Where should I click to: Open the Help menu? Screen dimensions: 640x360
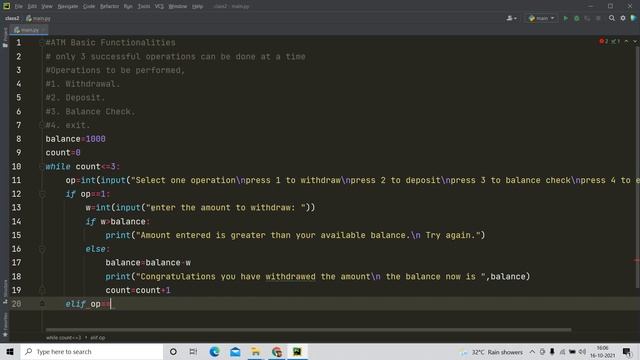[x=197, y=7]
